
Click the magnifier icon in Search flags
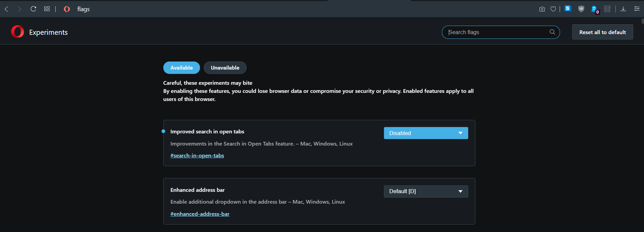552,32
